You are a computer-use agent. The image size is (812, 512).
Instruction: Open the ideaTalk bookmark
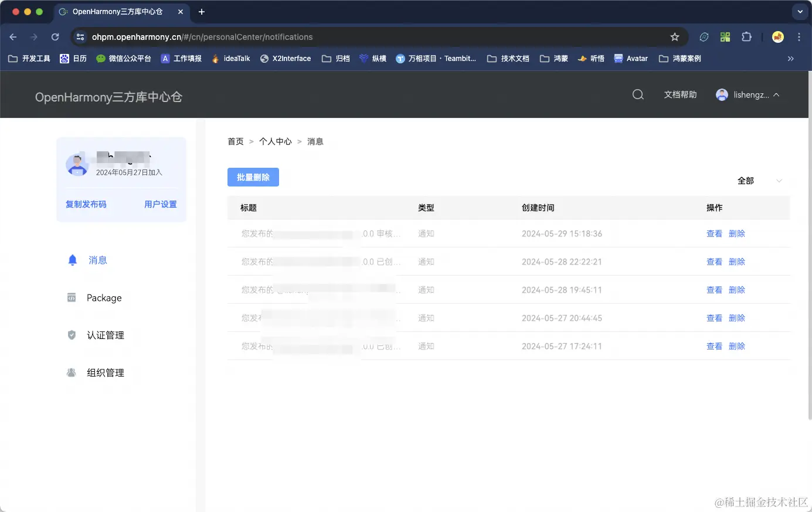pos(231,59)
